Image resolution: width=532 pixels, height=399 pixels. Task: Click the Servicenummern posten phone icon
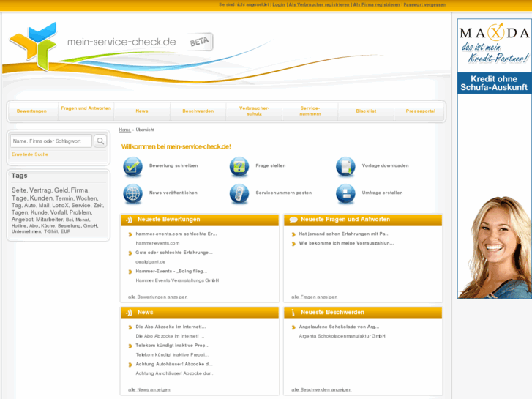[239, 193]
